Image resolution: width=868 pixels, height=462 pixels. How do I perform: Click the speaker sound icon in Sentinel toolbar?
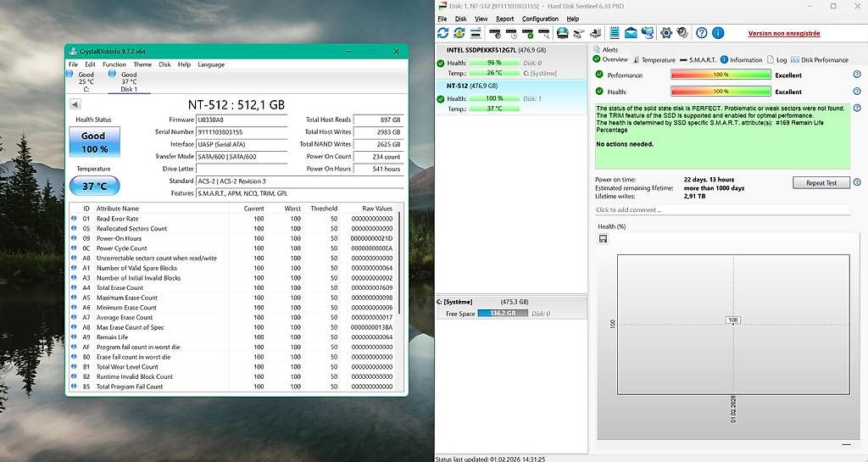click(x=682, y=33)
